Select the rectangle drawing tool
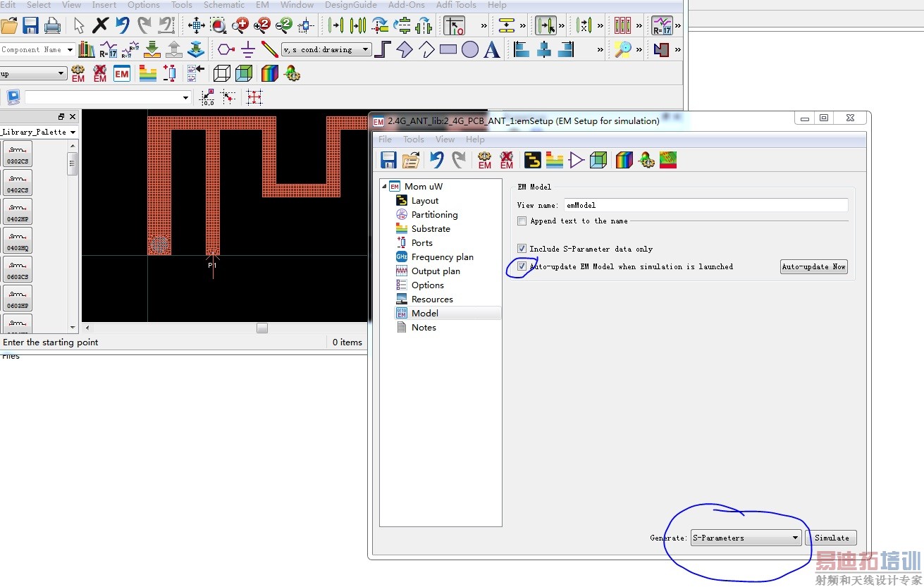The width and height of the screenshot is (924, 587). coord(448,49)
